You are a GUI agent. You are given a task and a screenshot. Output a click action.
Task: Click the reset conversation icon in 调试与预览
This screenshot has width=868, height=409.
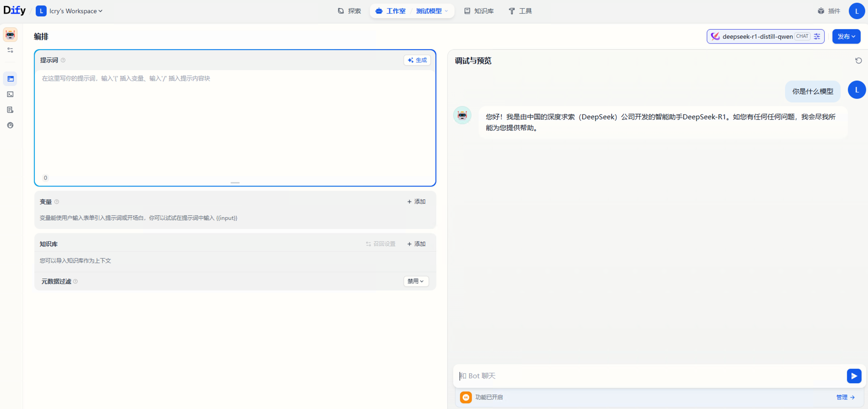point(859,60)
